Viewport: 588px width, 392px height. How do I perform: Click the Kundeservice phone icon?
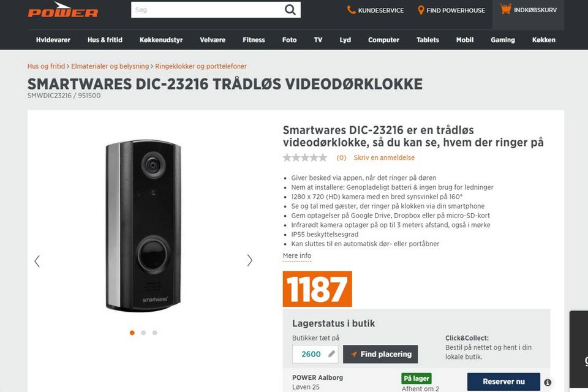(x=351, y=10)
